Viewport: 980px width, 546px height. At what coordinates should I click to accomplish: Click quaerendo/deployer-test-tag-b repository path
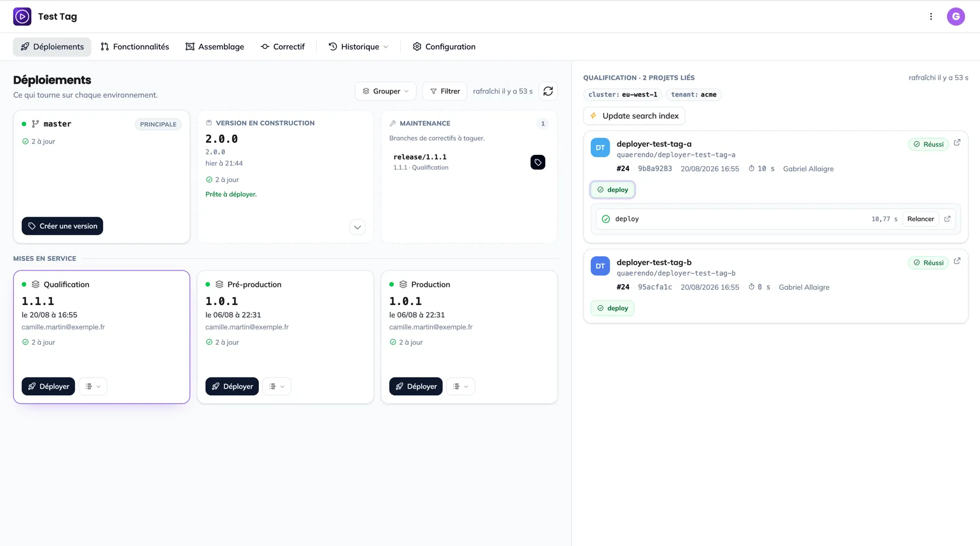click(x=676, y=273)
